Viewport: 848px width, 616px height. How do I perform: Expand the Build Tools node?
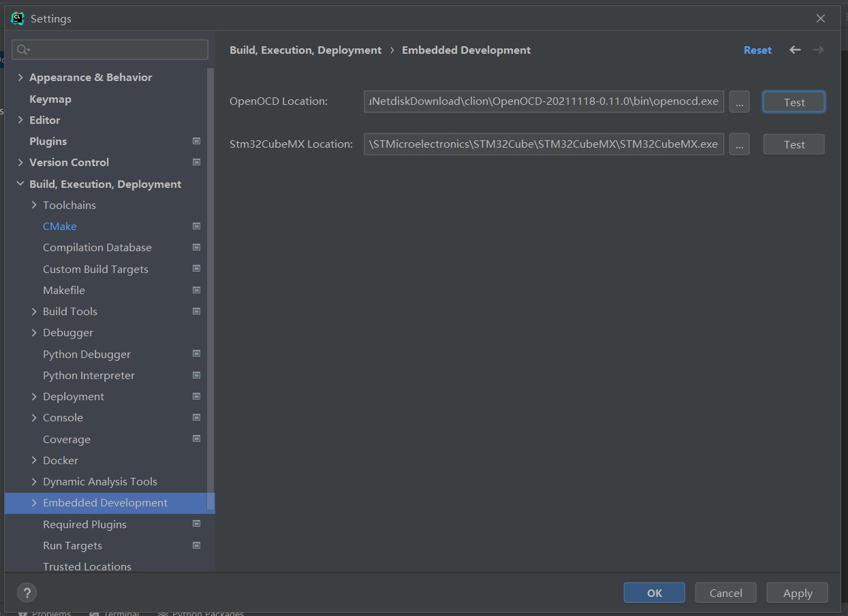34,311
